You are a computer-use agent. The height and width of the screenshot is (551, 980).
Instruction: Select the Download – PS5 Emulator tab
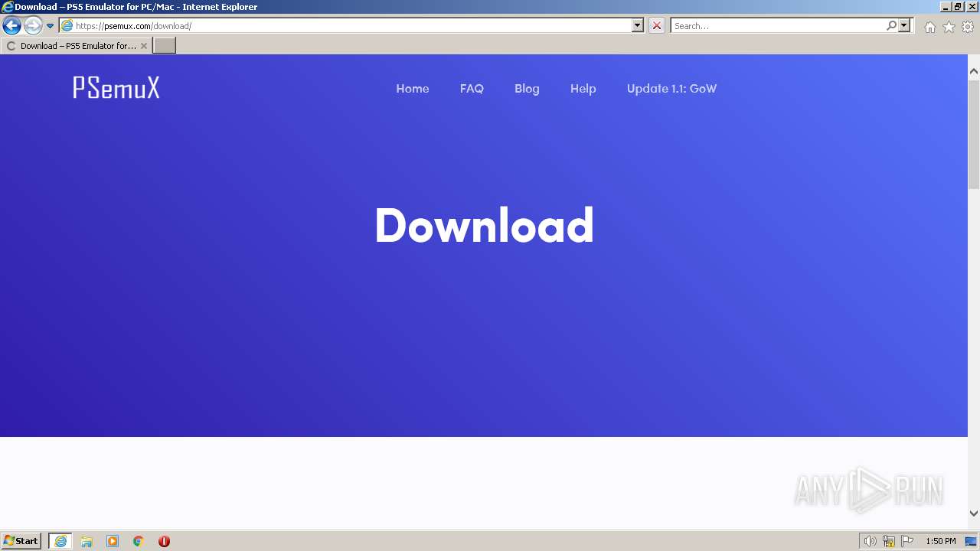[x=77, y=46]
